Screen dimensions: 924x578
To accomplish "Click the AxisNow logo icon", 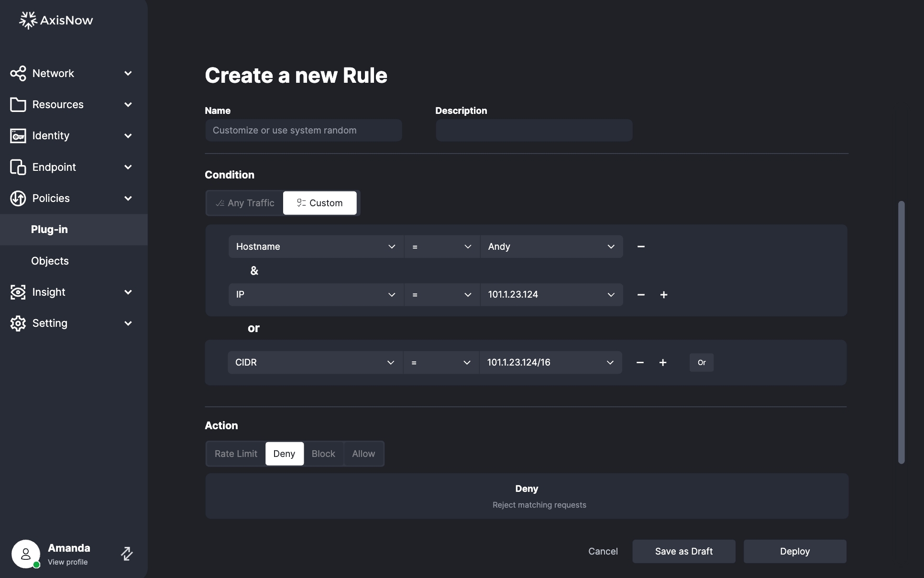I will pyautogui.click(x=28, y=20).
